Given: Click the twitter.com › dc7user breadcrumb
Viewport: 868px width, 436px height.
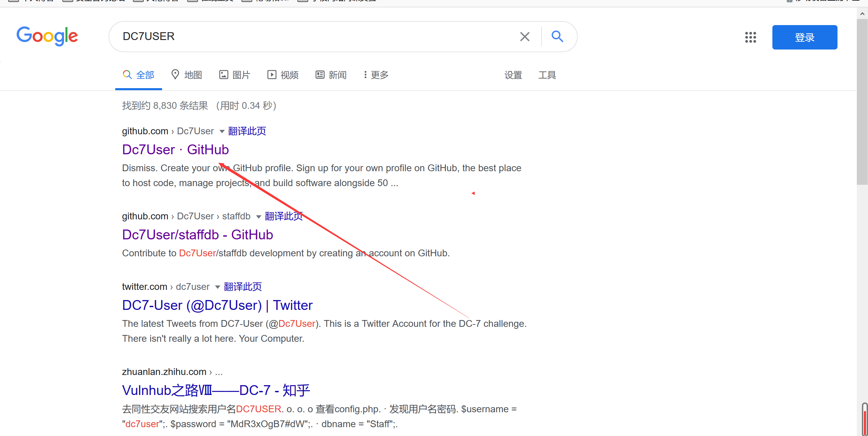Looking at the screenshot, I should click(x=166, y=286).
